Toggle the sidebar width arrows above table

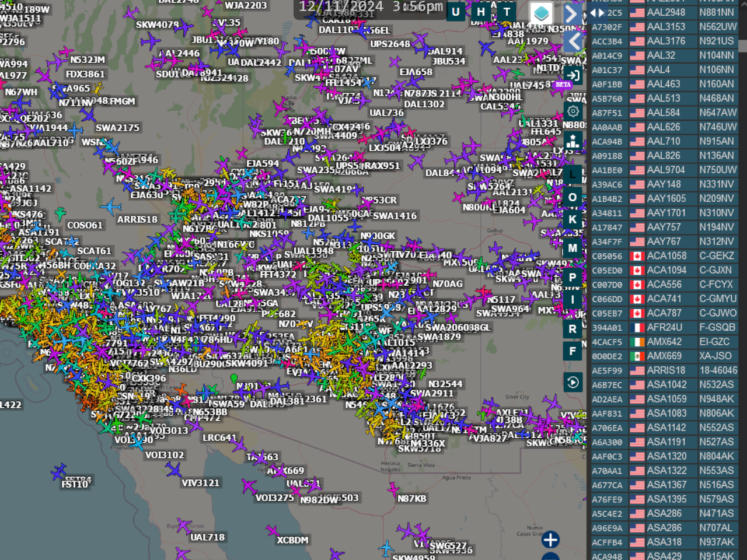[x=597, y=12]
